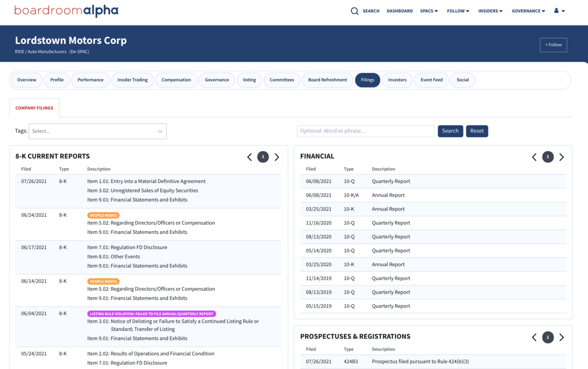The height and width of the screenshot is (369, 588).
Task: Click the PEOPLE MOVES tag on the 06/24/2021 filing
Action: pos(103,215)
